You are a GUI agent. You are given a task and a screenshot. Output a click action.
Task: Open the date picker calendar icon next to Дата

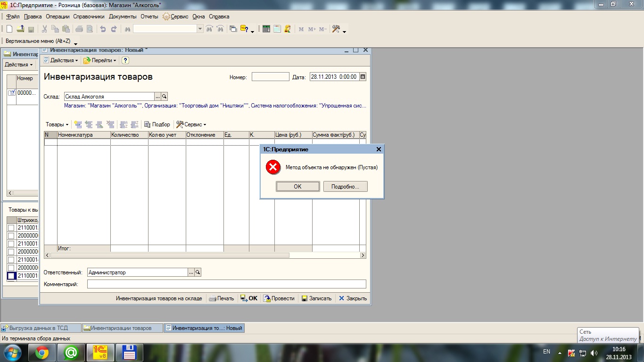tap(363, 76)
